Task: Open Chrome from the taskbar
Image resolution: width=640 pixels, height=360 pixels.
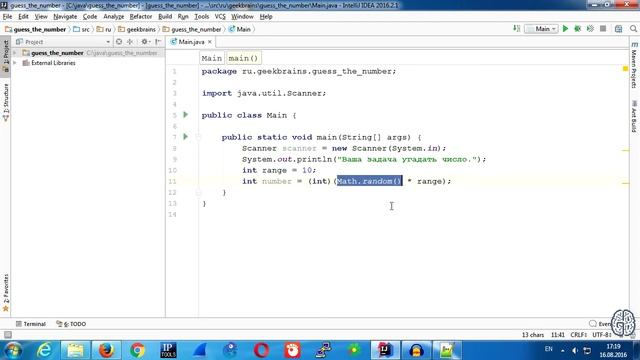Action: click(138, 350)
